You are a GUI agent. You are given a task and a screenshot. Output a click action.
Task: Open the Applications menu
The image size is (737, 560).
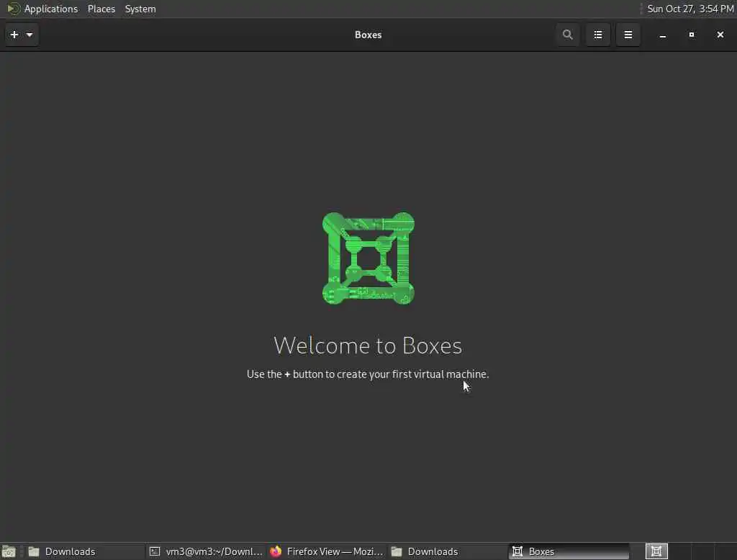(x=51, y=9)
